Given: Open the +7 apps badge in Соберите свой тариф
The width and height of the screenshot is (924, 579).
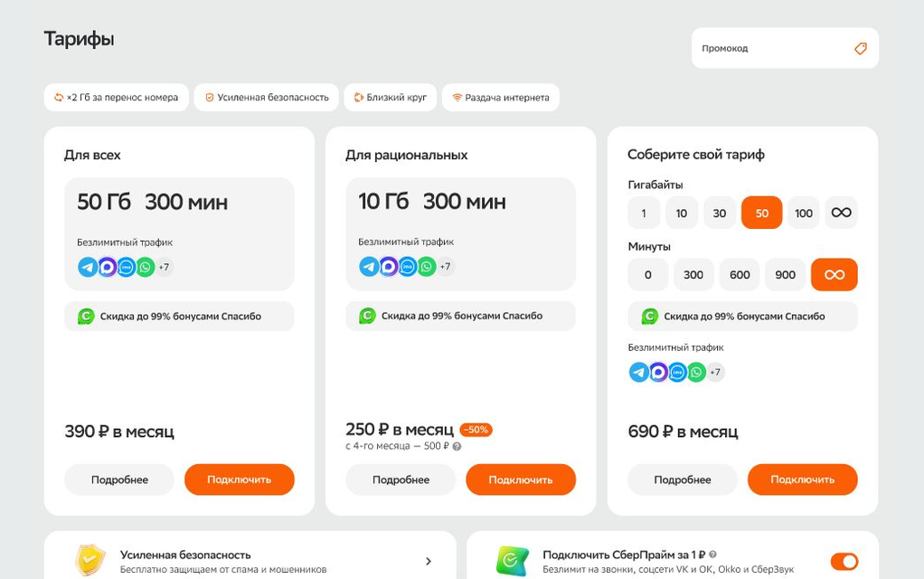Looking at the screenshot, I should coord(715,372).
